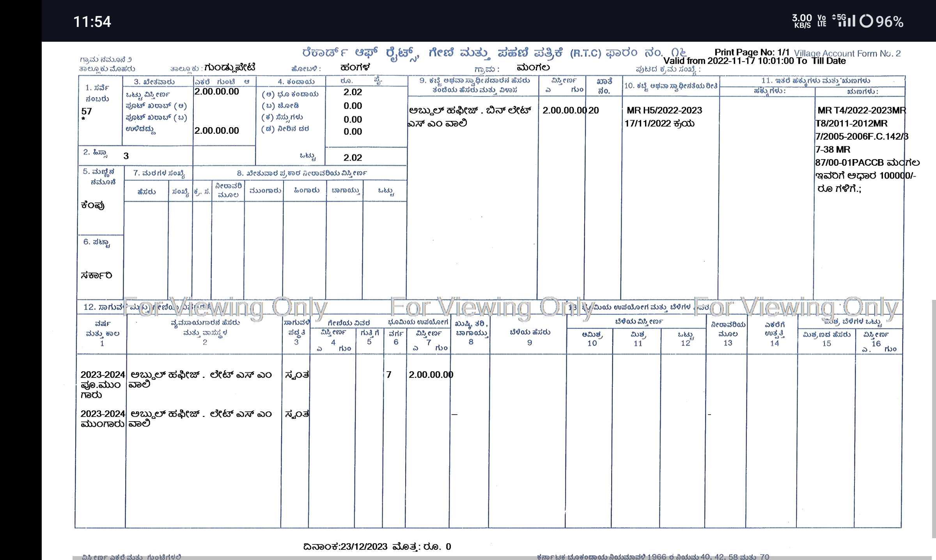
Task: Tap land use class value 7
Action: (x=389, y=375)
